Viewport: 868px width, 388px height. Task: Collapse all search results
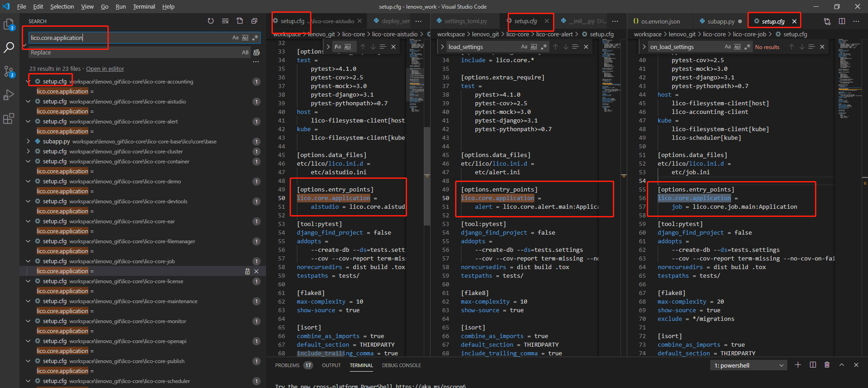[254, 21]
